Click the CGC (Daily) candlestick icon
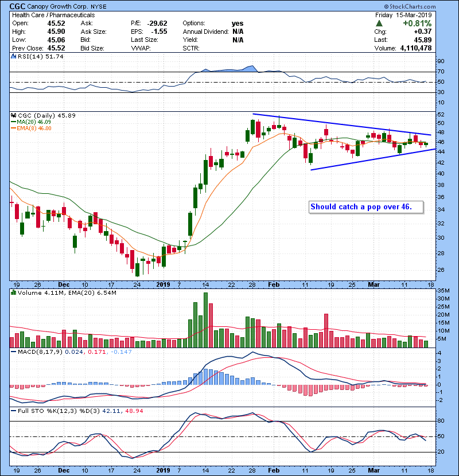Viewport: 459px width, 476px height. [x=13, y=115]
